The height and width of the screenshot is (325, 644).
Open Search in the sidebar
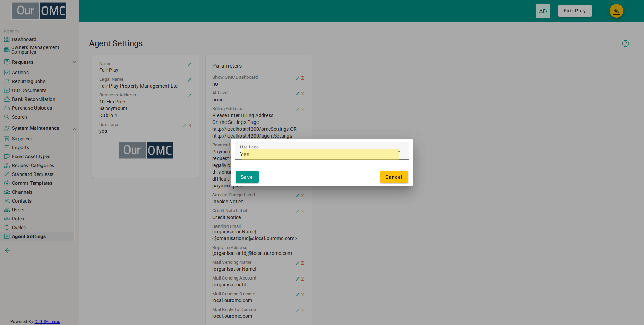(20, 117)
